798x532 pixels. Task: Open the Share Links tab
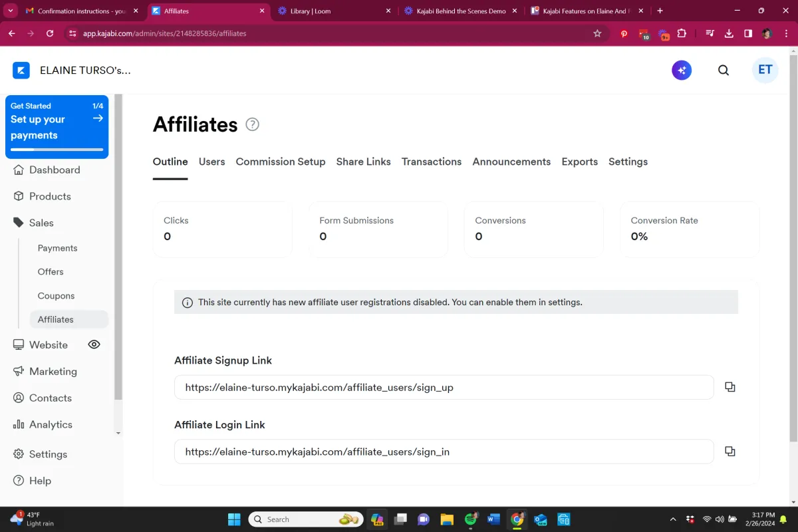click(x=364, y=162)
